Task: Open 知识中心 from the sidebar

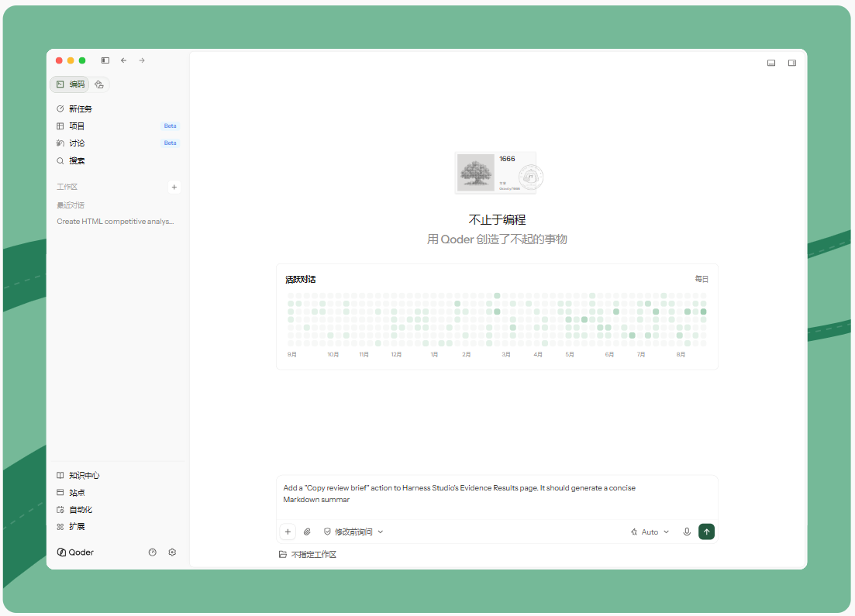Action: (78, 475)
